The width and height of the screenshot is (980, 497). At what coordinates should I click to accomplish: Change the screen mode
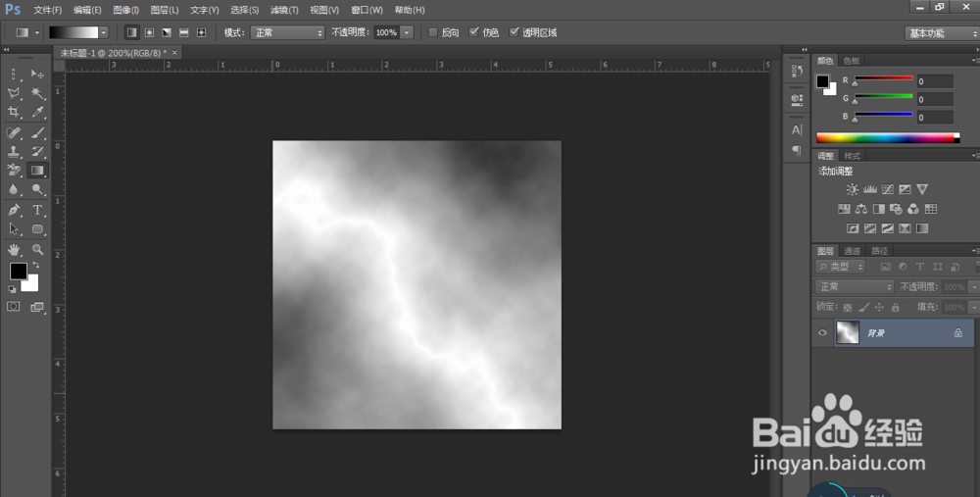point(37,306)
